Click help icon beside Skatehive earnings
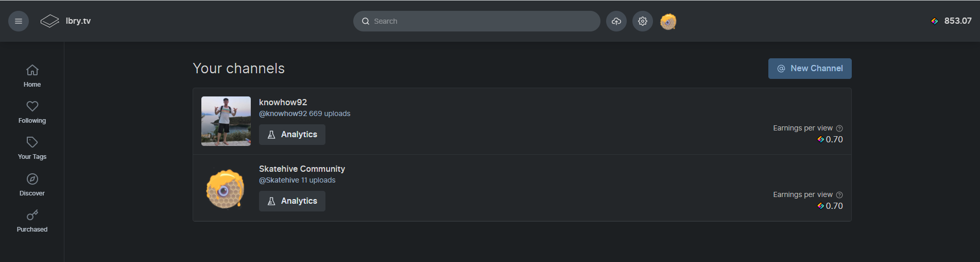 click(839, 195)
